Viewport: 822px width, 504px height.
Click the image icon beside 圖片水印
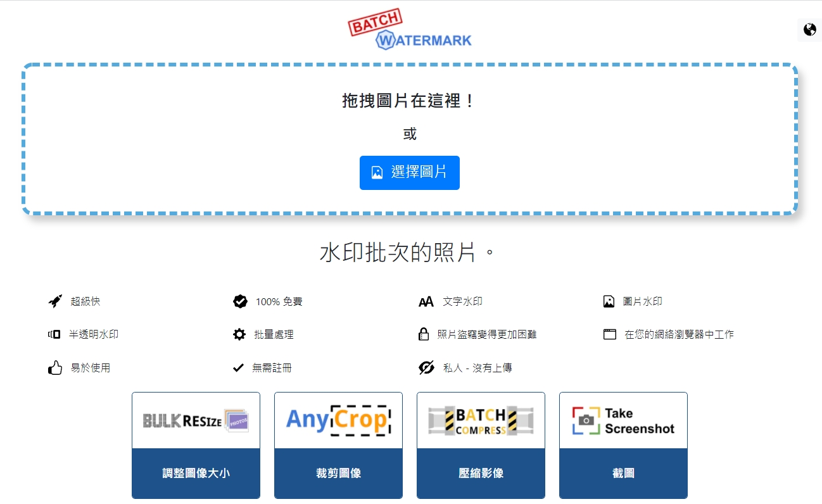[x=609, y=301]
